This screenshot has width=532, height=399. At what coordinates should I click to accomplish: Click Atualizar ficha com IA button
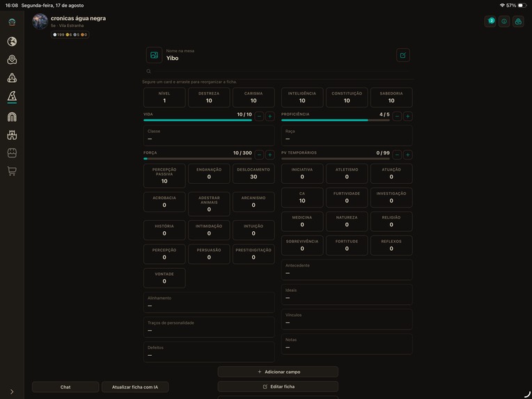point(135,387)
